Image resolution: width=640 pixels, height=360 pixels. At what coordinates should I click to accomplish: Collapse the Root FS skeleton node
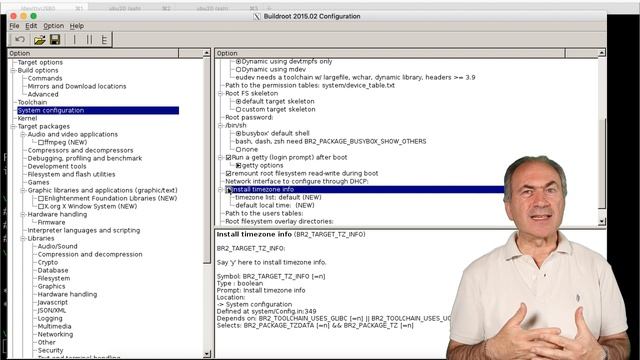(221, 93)
